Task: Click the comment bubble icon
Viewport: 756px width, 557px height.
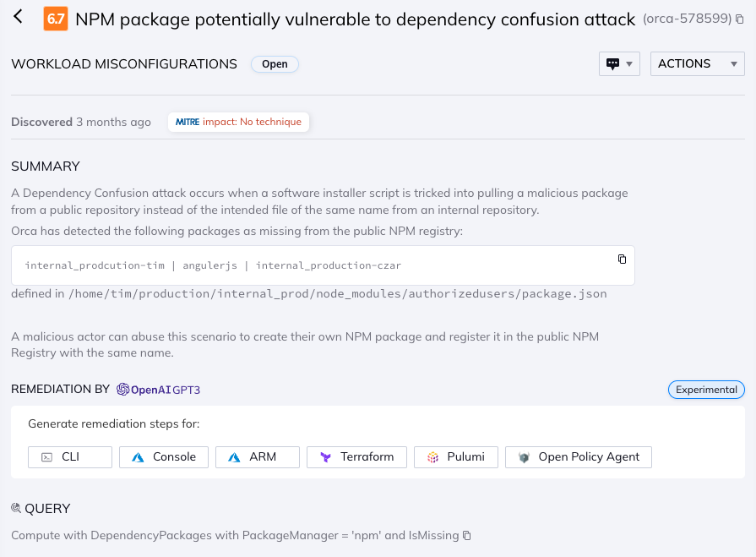Action: pos(614,63)
